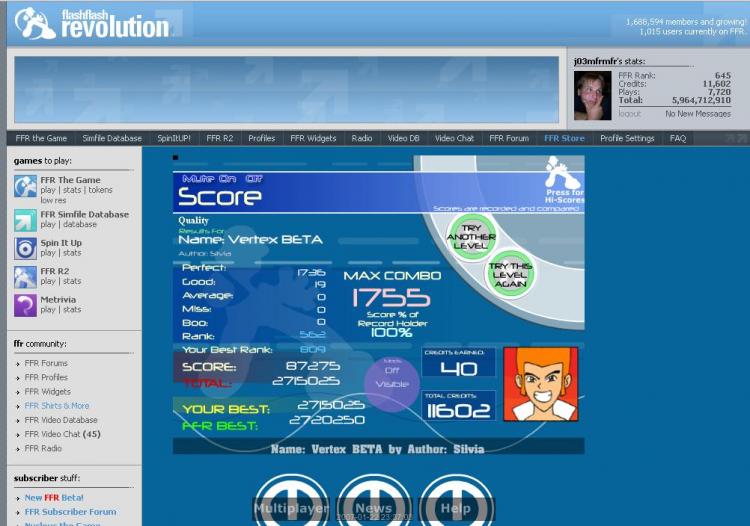The height and width of the screenshot is (526, 750).
Task: Open the Quality option in score screen
Action: (x=193, y=220)
